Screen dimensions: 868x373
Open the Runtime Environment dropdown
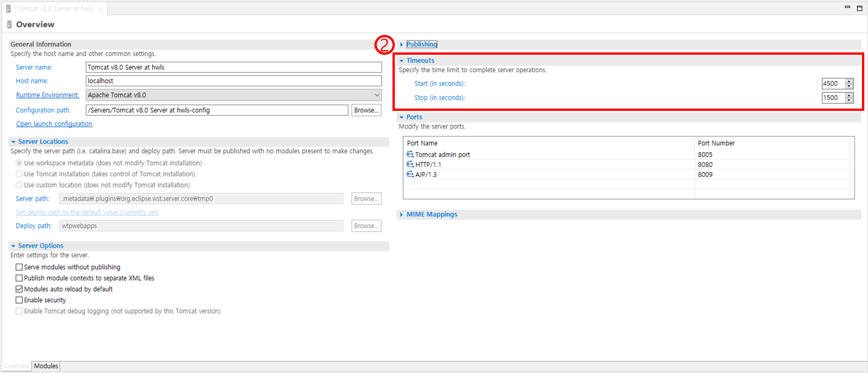[377, 95]
